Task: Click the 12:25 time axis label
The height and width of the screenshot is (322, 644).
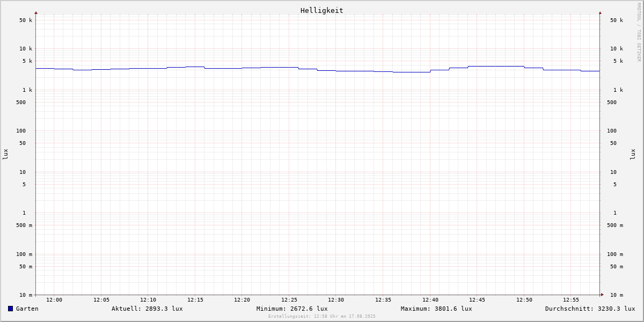Action: [289, 300]
